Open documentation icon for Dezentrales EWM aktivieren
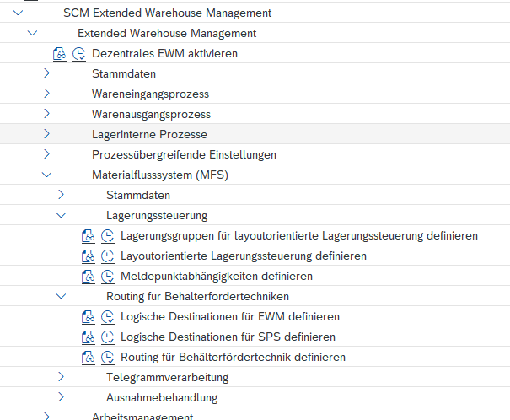 coord(60,54)
